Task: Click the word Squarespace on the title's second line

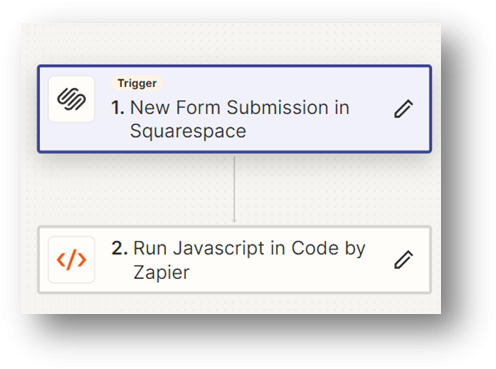Action: 188,131
